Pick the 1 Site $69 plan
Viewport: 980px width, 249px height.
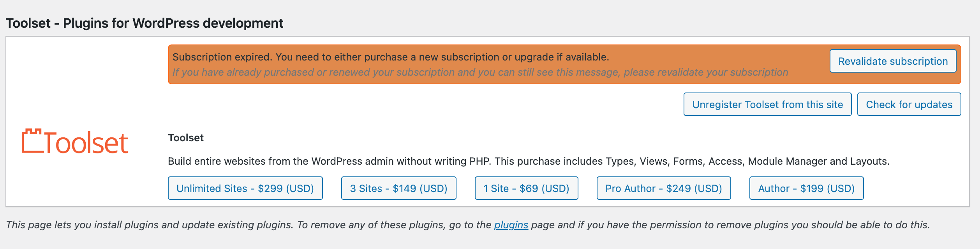526,188
